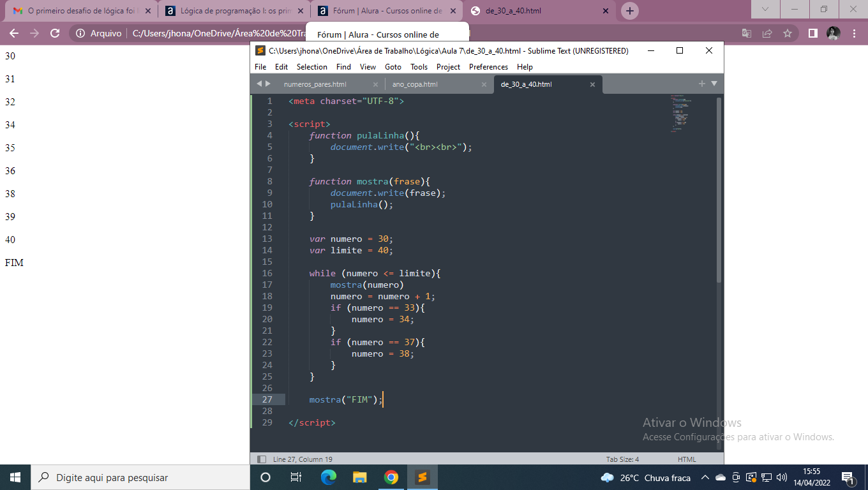Click Line 27, Column 19 indicator
The image size is (868, 490).
click(x=303, y=459)
